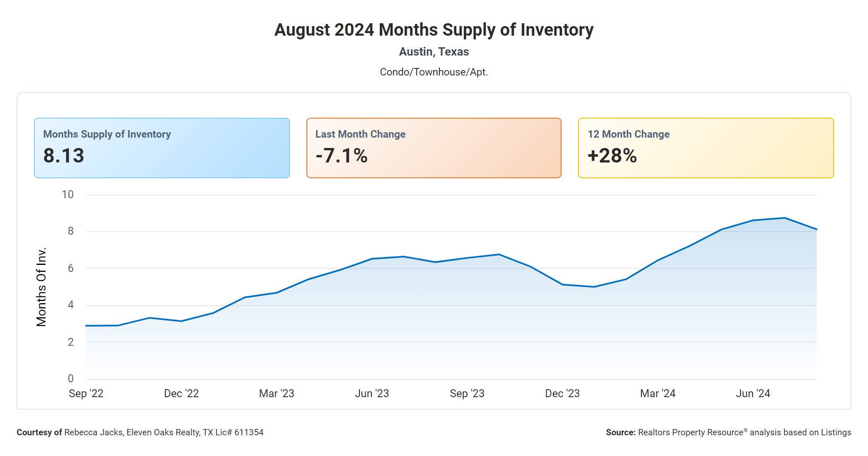Click the Mar '24 x-axis label
Screen dimensions: 868x456
point(658,393)
